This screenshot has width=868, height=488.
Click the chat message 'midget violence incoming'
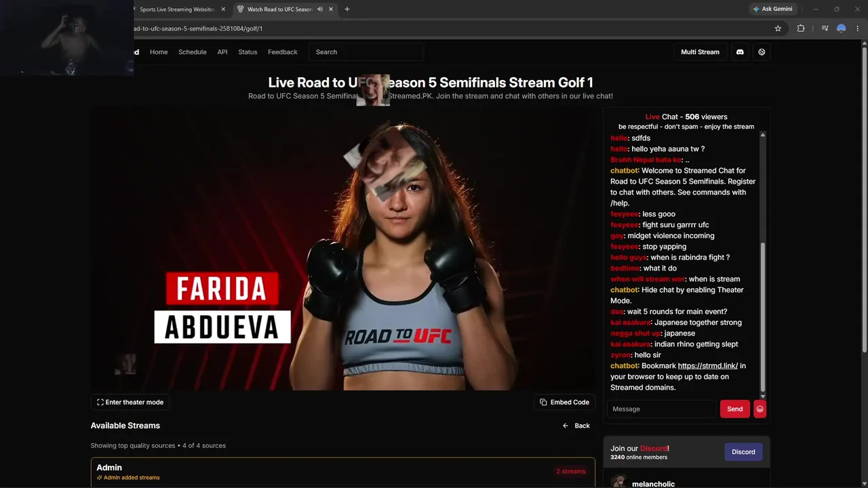[671, 236]
